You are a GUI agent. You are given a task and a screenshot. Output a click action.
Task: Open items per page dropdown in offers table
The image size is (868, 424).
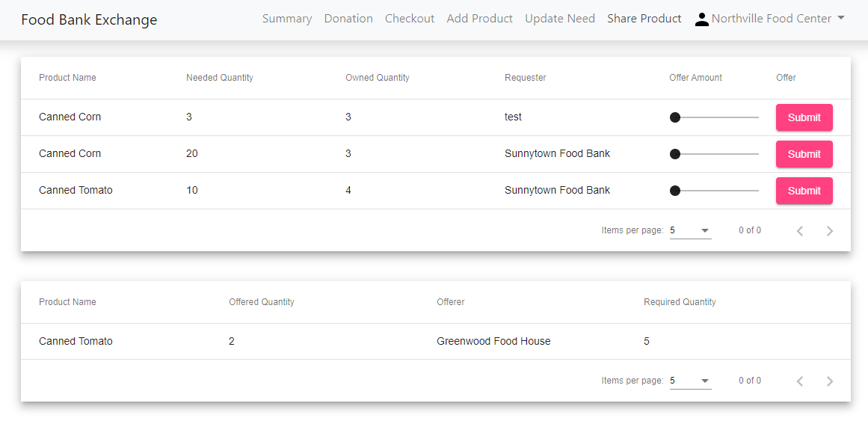690,381
